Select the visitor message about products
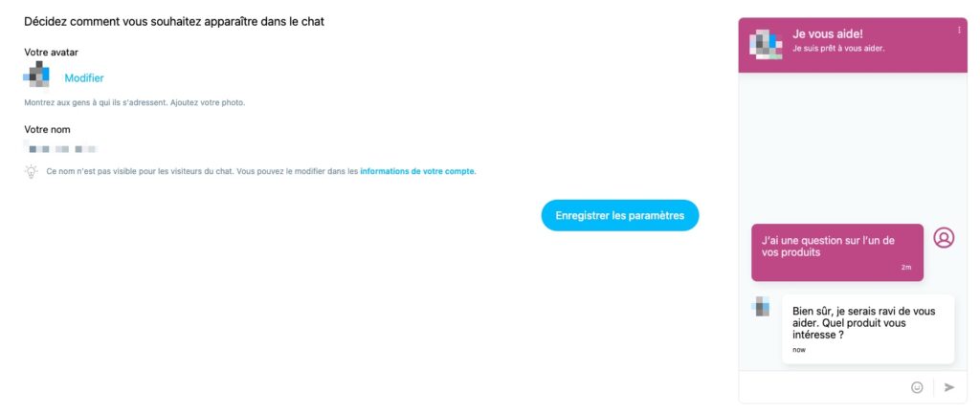The width and height of the screenshot is (980, 413). 836,252
